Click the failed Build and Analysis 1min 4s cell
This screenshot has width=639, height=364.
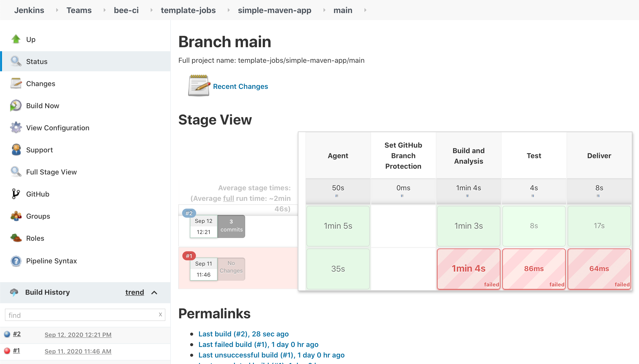468,269
